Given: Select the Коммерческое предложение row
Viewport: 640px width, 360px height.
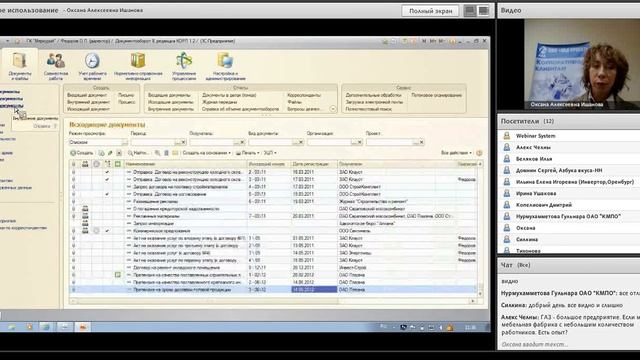Looking at the screenshot, I should (x=273, y=231).
